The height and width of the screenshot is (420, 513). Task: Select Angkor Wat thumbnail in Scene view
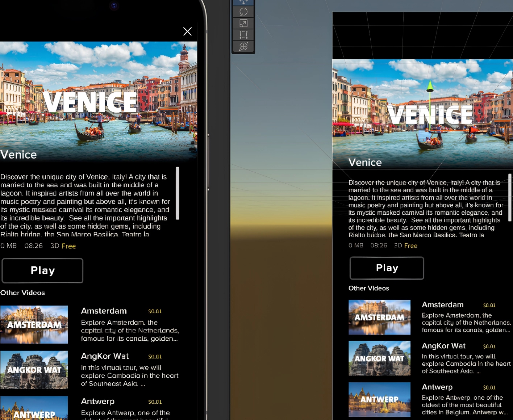pos(379,358)
